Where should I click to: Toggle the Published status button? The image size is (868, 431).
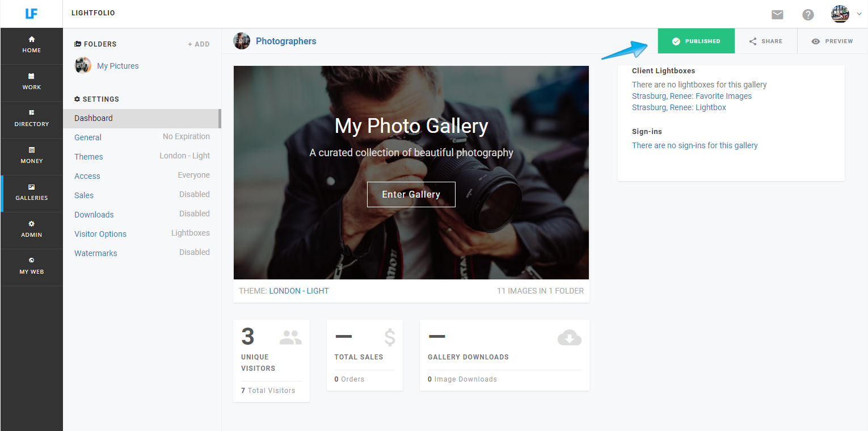pos(696,41)
